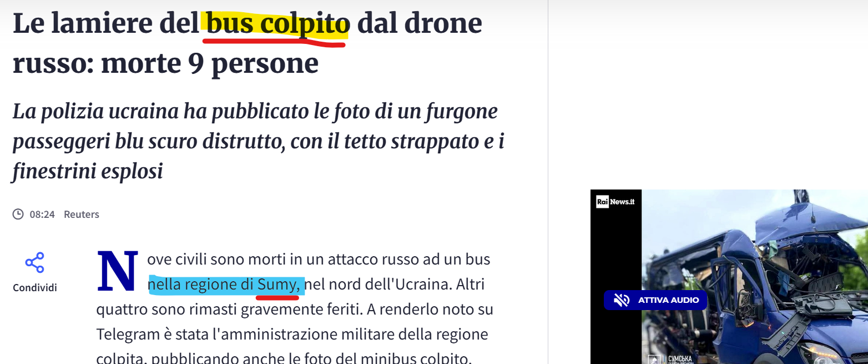
Task: Unmute video with the ATTIVA AUDIO button
Action: click(655, 300)
